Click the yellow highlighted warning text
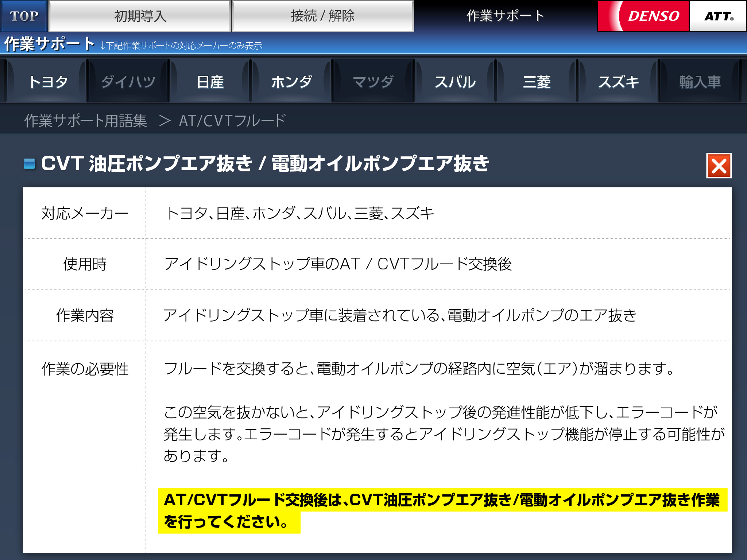 pyautogui.click(x=441, y=500)
